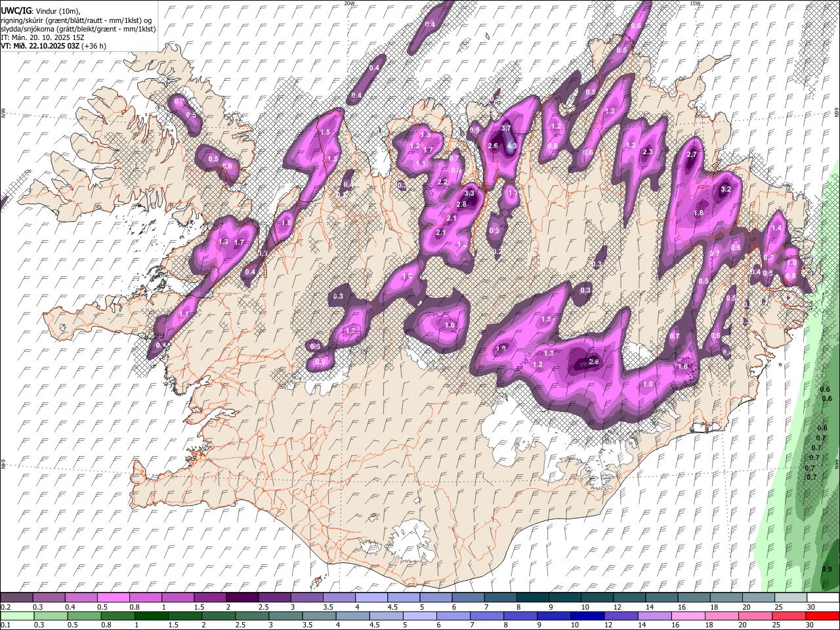The image size is (840, 630).
Task: Click the 4.3 snowfall value on map
Action: click(513, 146)
